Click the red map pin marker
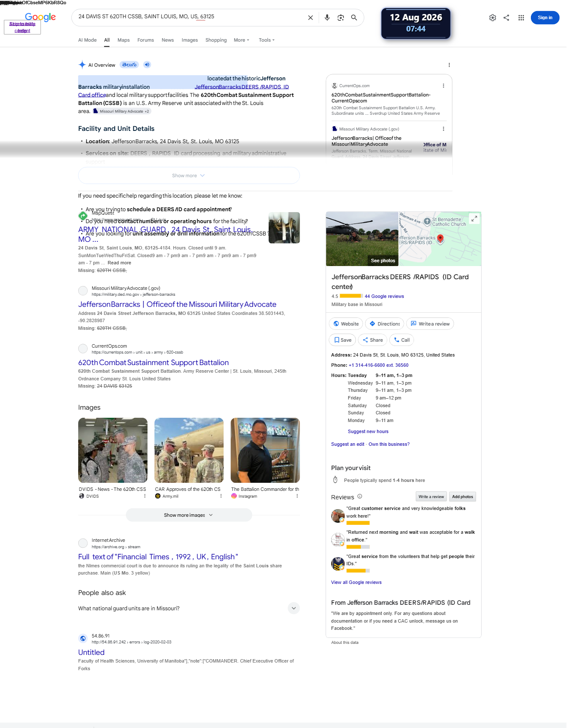 click(440, 239)
